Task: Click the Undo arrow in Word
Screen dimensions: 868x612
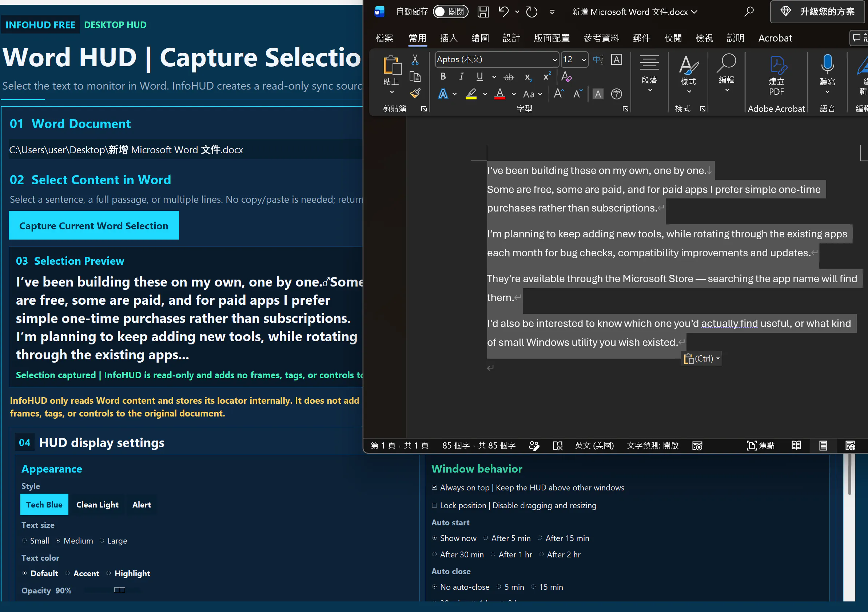Action: [503, 12]
